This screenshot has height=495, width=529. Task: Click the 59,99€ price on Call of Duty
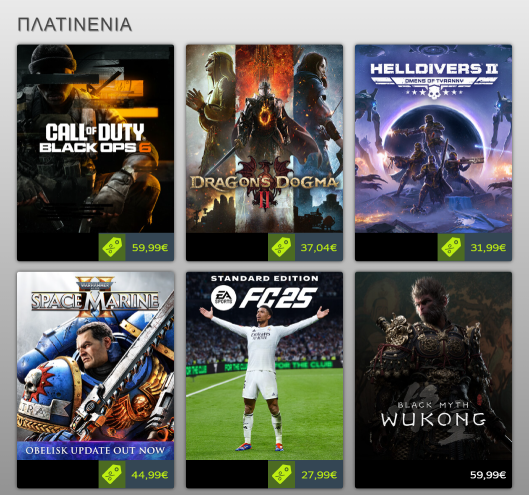150,248
